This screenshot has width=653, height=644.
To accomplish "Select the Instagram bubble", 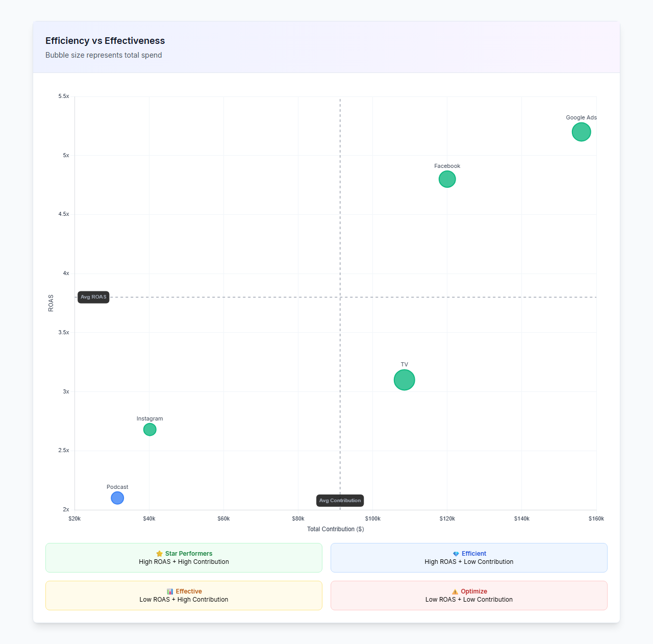I will click(x=149, y=430).
